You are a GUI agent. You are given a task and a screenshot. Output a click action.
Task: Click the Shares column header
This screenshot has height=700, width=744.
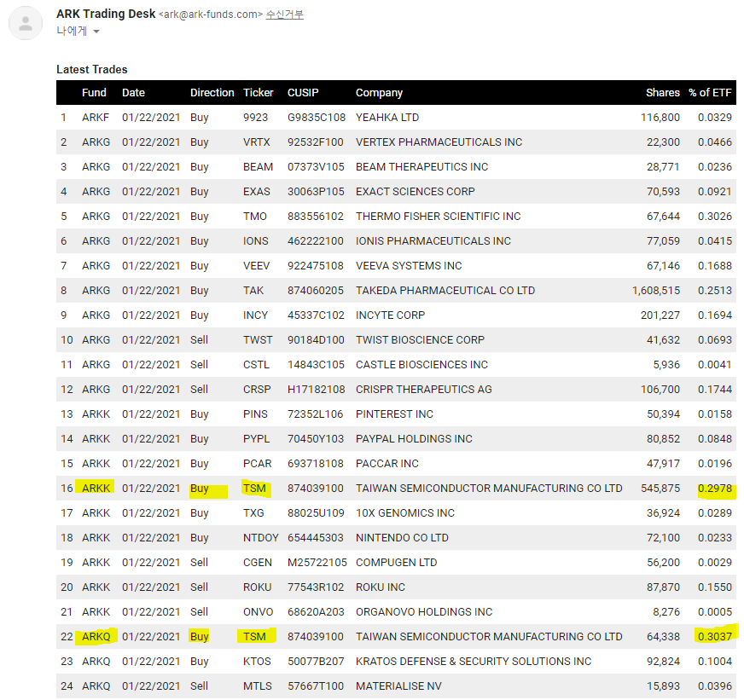pos(663,93)
